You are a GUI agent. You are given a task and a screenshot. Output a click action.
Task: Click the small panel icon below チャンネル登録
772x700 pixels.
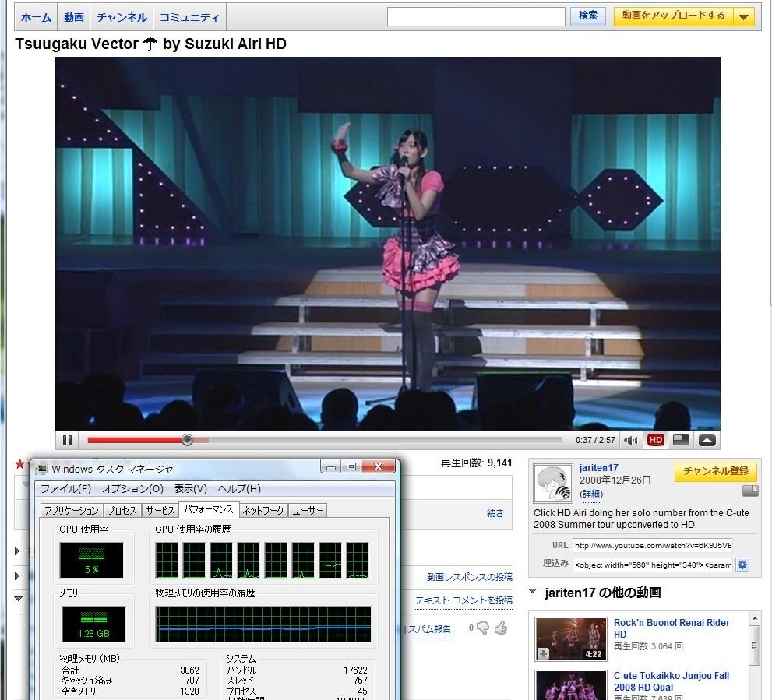point(750,491)
